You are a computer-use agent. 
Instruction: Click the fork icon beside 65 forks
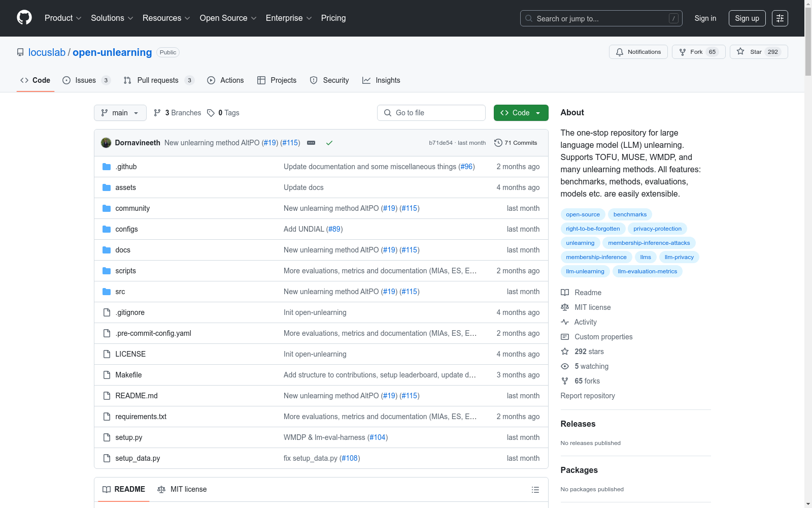tap(565, 381)
